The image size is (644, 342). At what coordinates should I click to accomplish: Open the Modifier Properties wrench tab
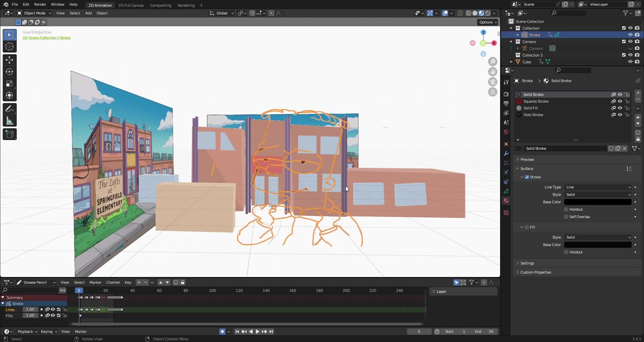pos(506,153)
